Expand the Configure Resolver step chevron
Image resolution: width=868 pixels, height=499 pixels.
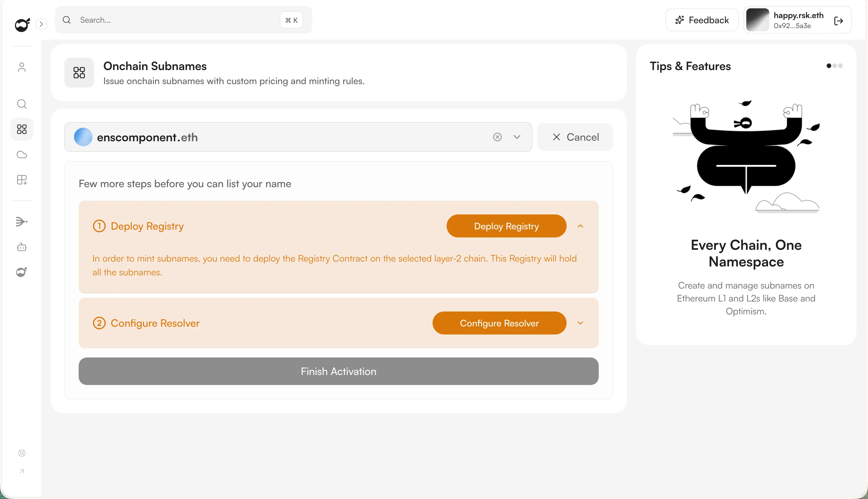580,323
